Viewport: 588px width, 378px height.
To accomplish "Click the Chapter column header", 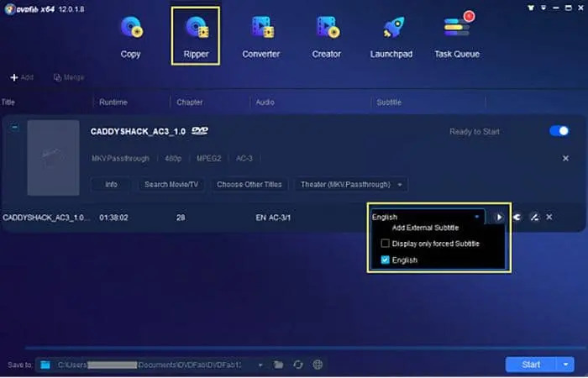I will click(189, 102).
